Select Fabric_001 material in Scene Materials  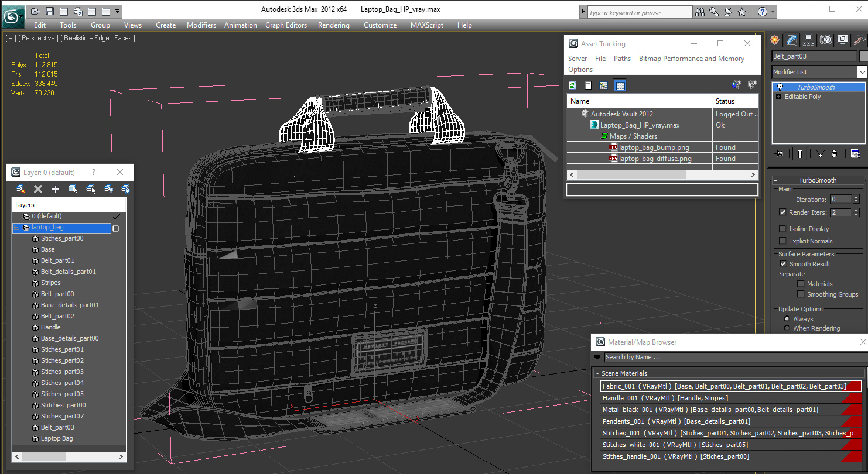[x=731, y=386]
